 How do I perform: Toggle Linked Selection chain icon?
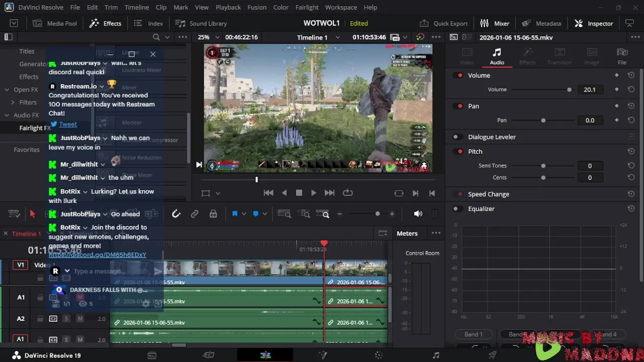[195, 214]
